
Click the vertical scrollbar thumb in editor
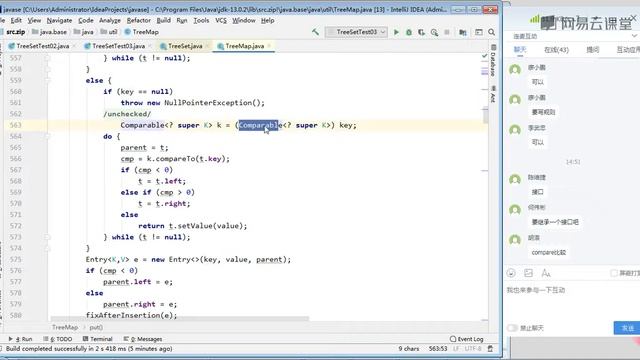(x=485, y=115)
